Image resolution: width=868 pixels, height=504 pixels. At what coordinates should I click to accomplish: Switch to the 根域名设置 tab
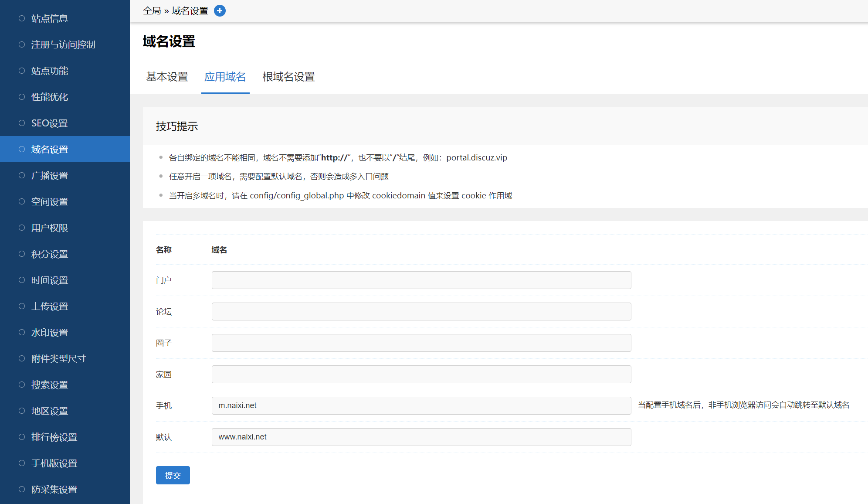click(288, 77)
